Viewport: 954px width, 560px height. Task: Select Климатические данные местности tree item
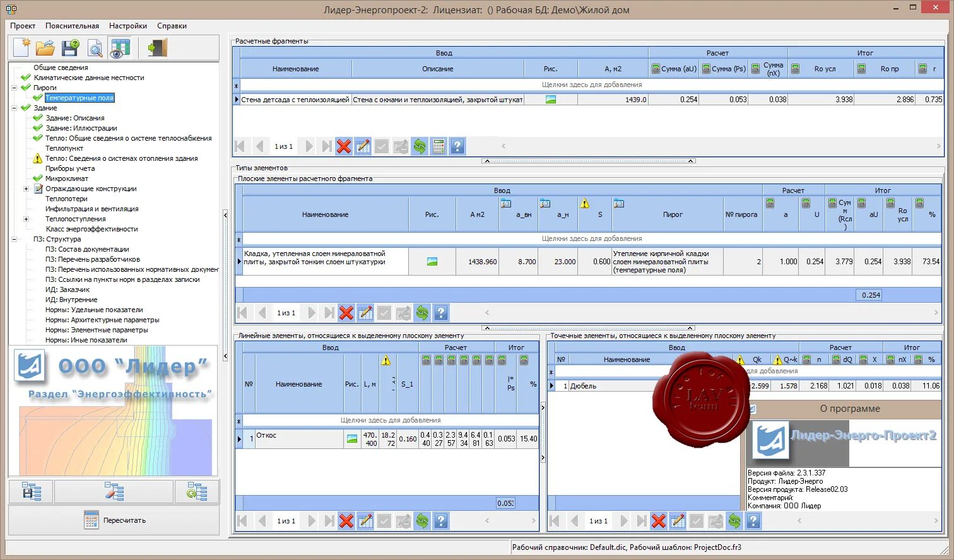coord(89,78)
